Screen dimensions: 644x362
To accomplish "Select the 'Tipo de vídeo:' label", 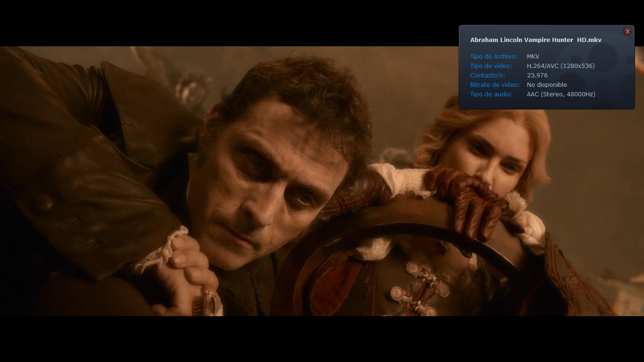I will coord(491,66).
